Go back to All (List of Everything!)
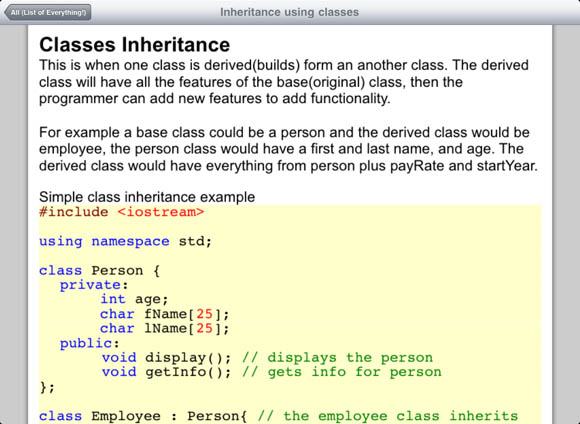The height and width of the screenshot is (424, 580). tap(48, 13)
